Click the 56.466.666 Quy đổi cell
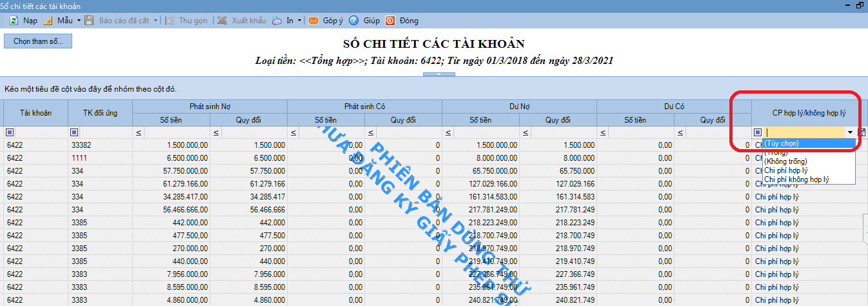 point(248,209)
